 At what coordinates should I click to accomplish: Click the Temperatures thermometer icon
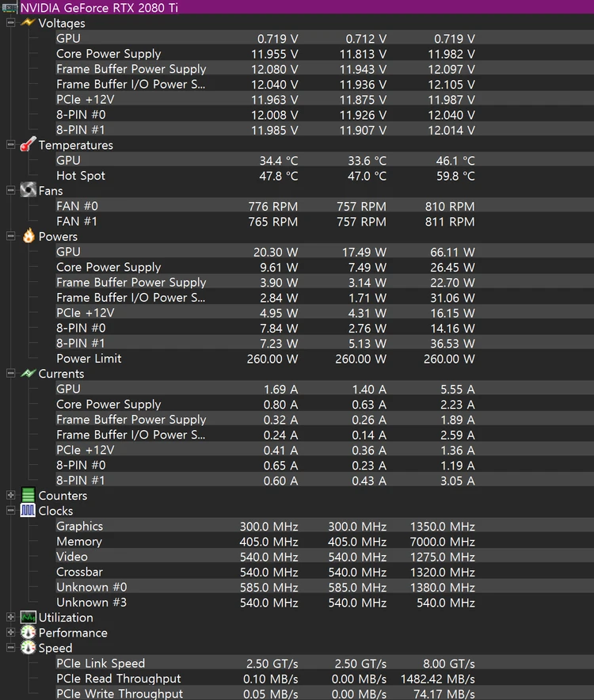click(x=28, y=144)
